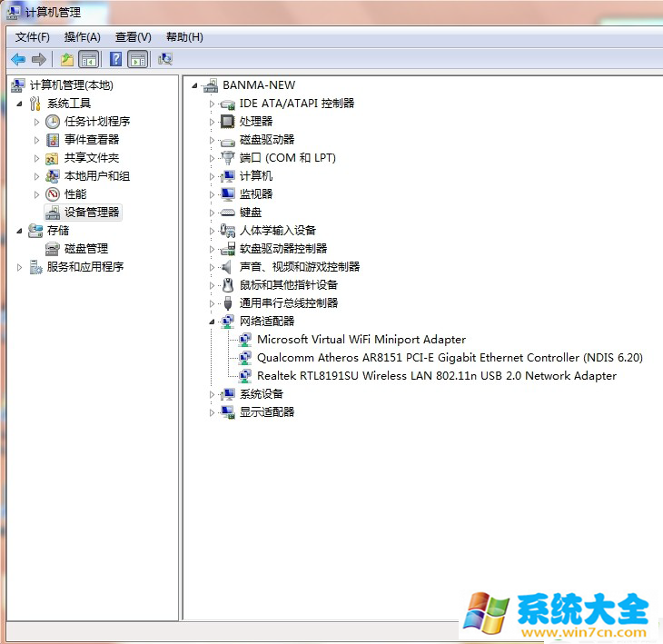Select 计算机管理(本地) root item
The image size is (663, 644).
click(72, 85)
